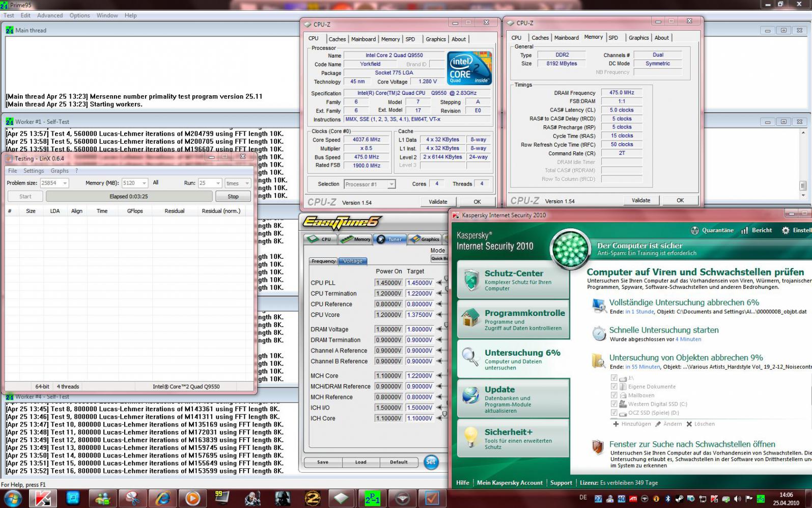The height and width of the screenshot is (508, 812).
Task: Open the times unit dropdown in LinX
Action: coord(247,183)
